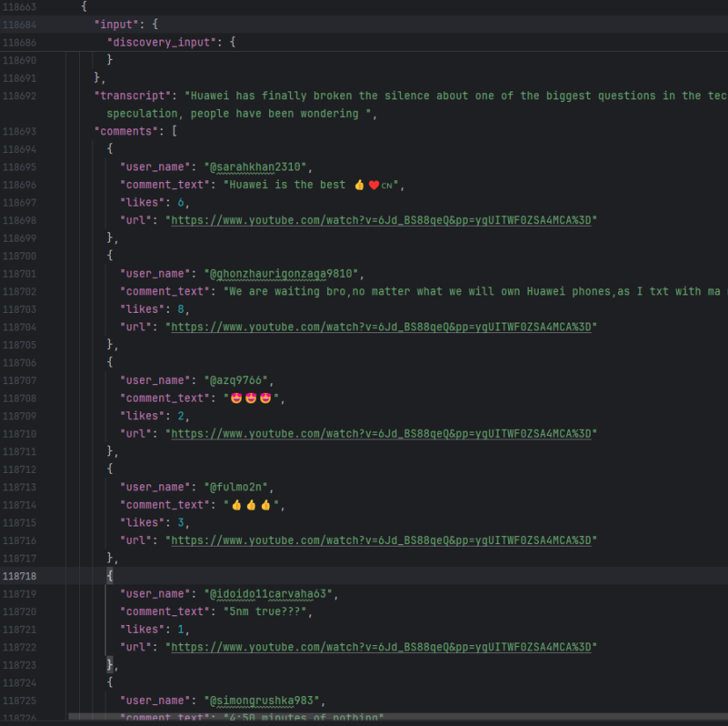The image size is (728, 726).
Task: Open the YouTube URL under @sarahkhan2310's comment
Action: (382, 220)
